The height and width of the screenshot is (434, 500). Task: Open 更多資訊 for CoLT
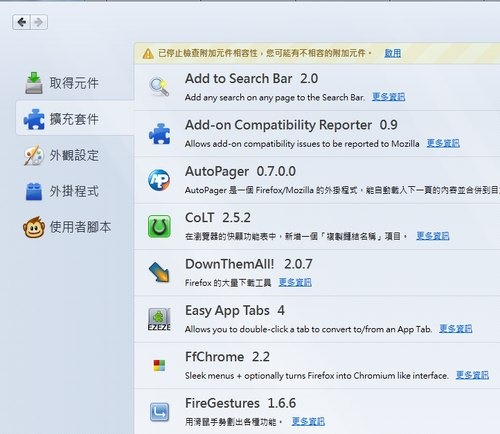click(433, 236)
